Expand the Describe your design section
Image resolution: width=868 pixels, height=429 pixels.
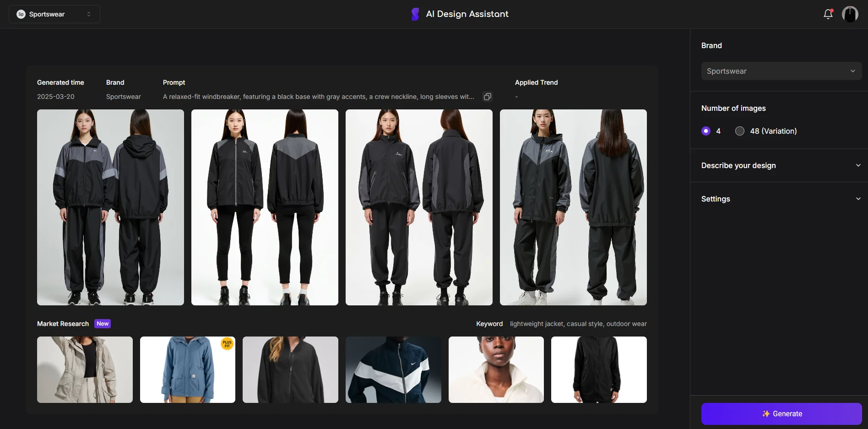pyautogui.click(x=781, y=165)
